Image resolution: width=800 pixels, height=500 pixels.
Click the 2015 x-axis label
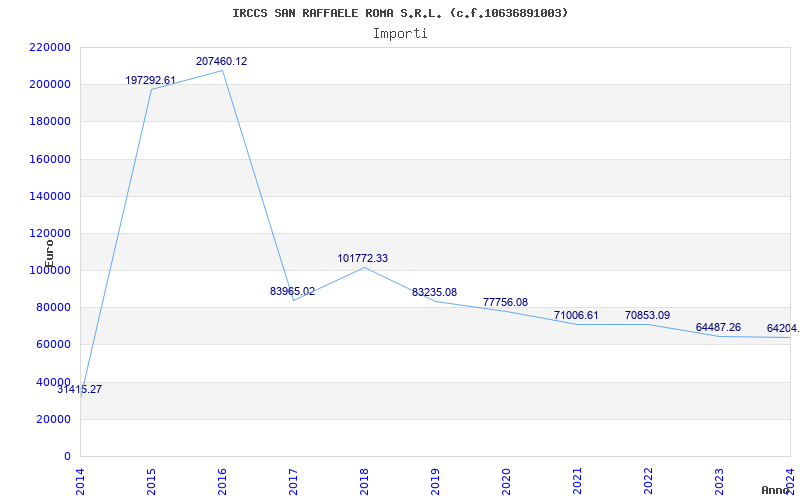[152, 481]
